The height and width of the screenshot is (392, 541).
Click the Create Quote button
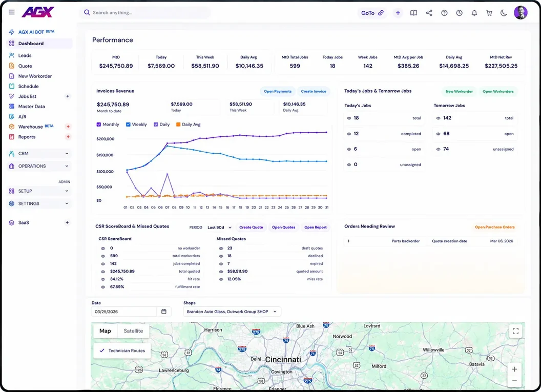pyautogui.click(x=251, y=228)
